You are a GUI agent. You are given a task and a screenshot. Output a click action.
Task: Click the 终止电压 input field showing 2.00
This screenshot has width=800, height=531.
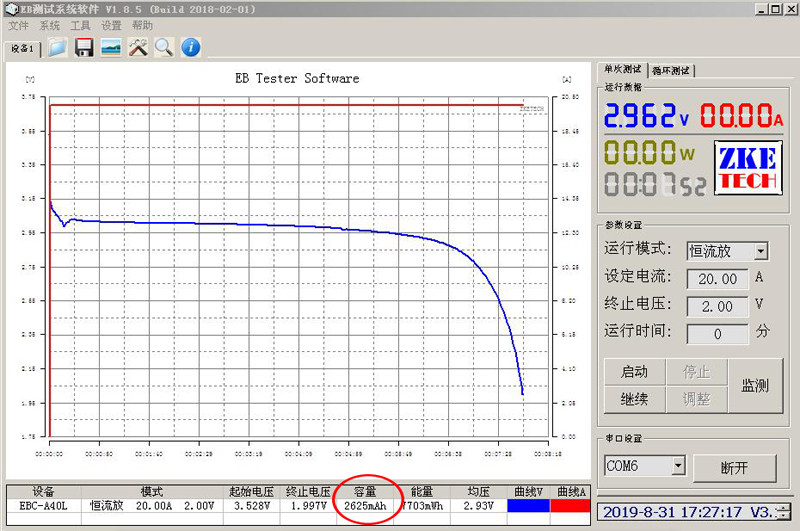click(x=717, y=307)
